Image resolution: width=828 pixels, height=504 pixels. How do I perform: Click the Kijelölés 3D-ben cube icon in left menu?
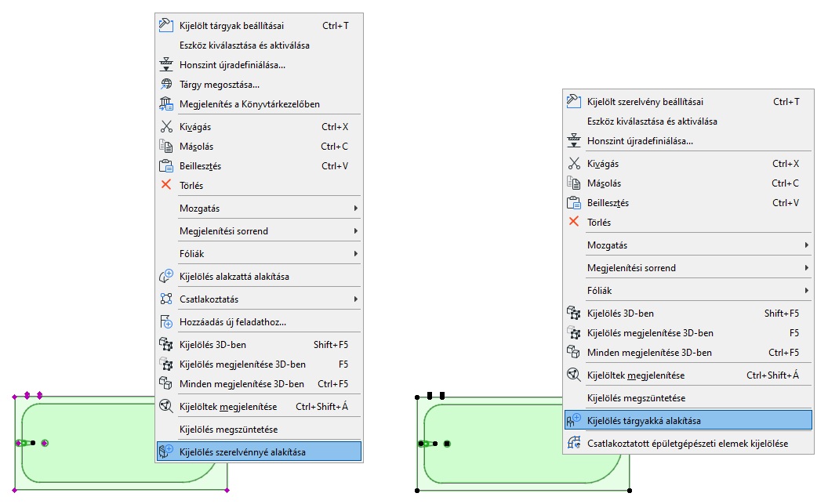(165, 344)
